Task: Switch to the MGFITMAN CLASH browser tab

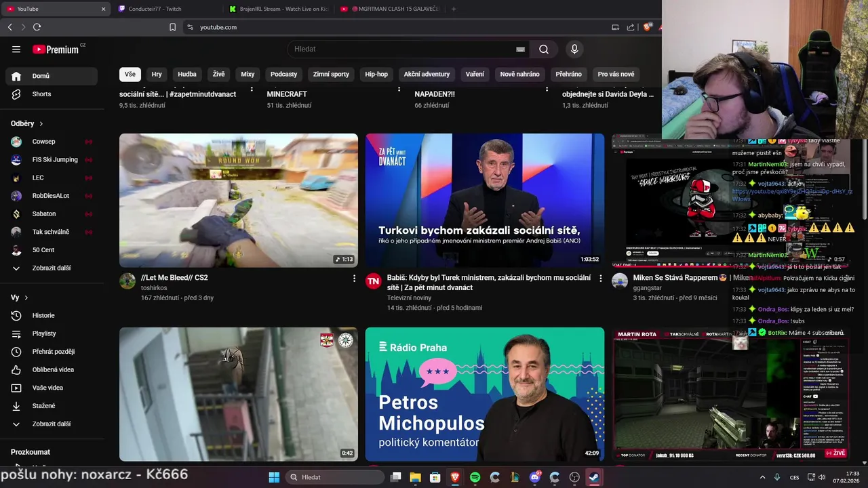Action: 390,9
